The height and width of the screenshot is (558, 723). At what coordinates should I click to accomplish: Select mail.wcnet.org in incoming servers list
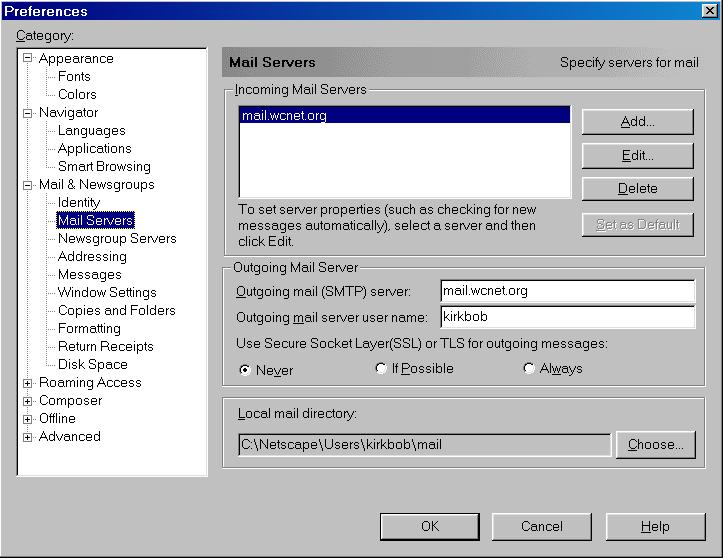(285, 116)
